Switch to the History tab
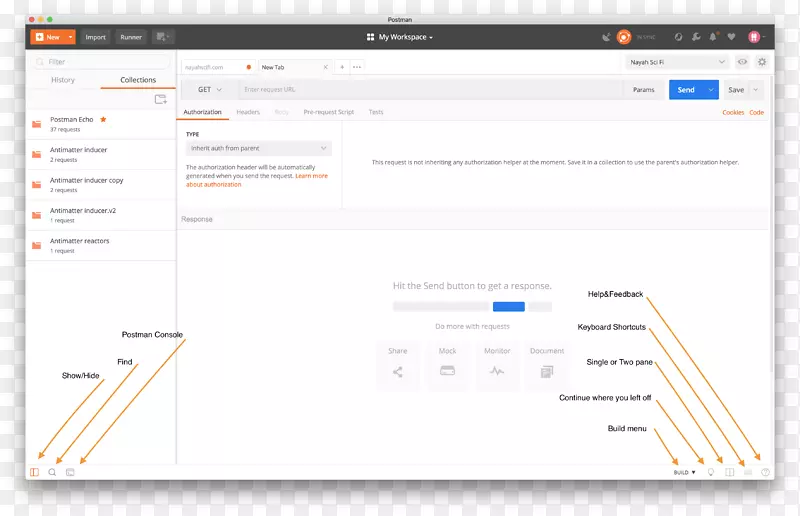The height and width of the screenshot is (516, 800). point(63,80)
